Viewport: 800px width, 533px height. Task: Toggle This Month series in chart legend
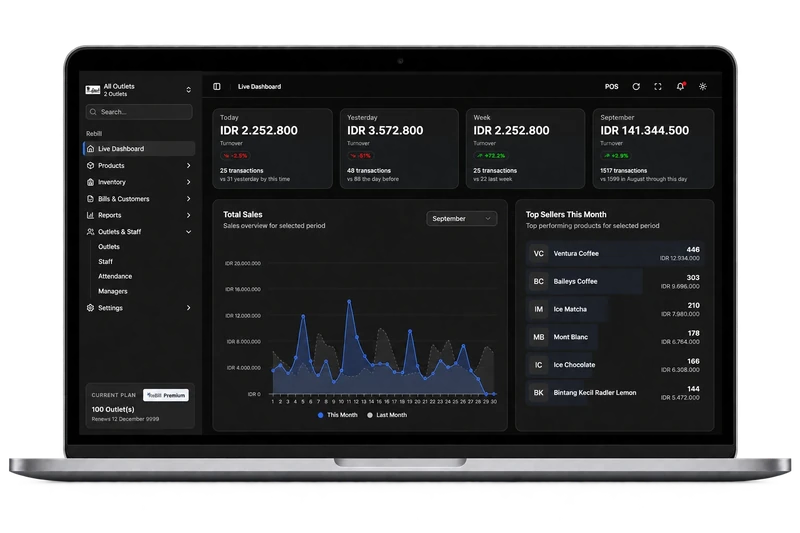337,415
